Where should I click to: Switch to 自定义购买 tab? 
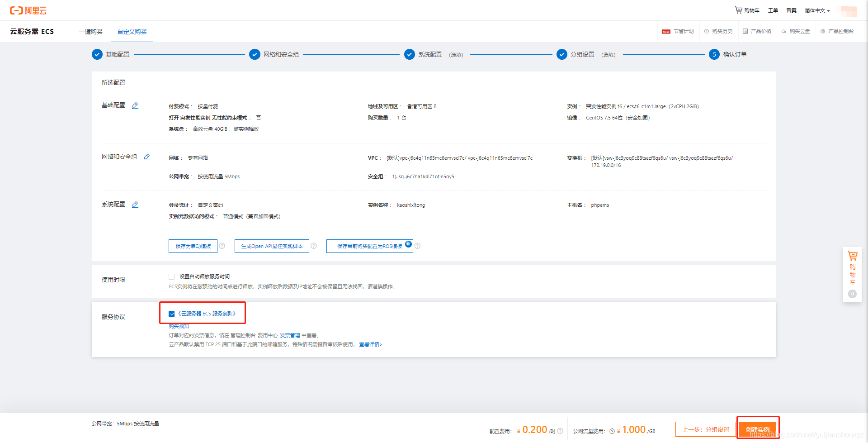(x=132, y=32)
